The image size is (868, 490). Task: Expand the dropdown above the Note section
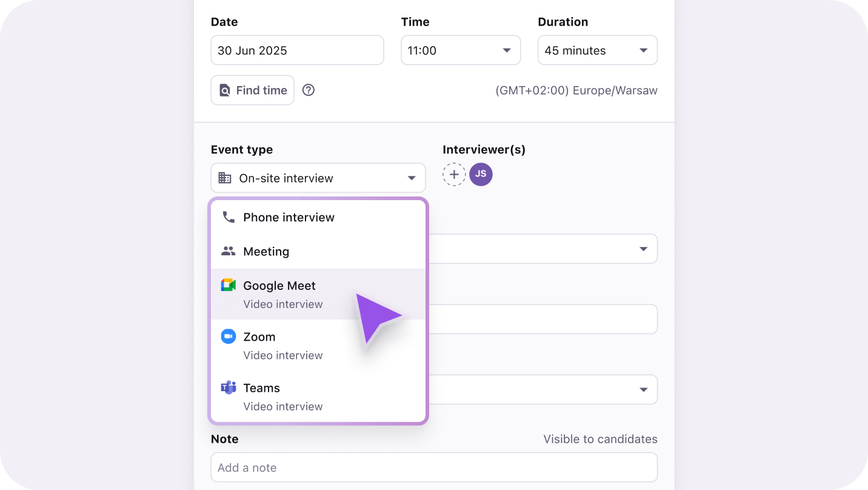coord(644,389)
